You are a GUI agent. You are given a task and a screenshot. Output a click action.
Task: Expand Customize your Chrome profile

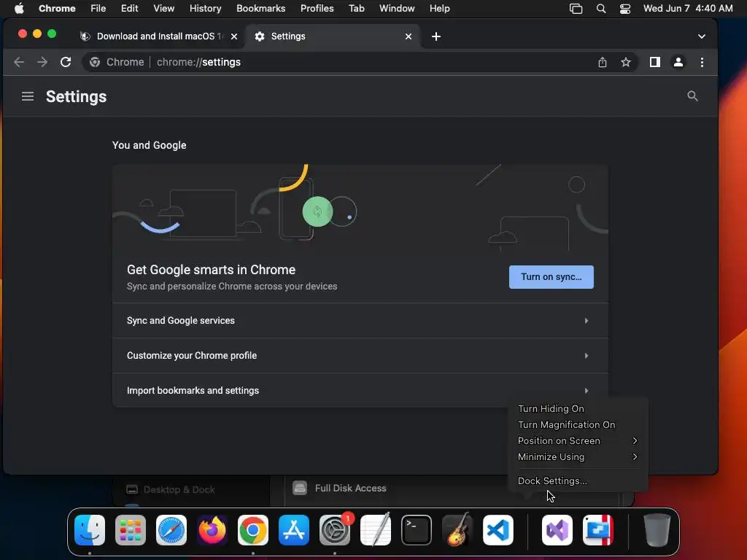pos(360,356)
